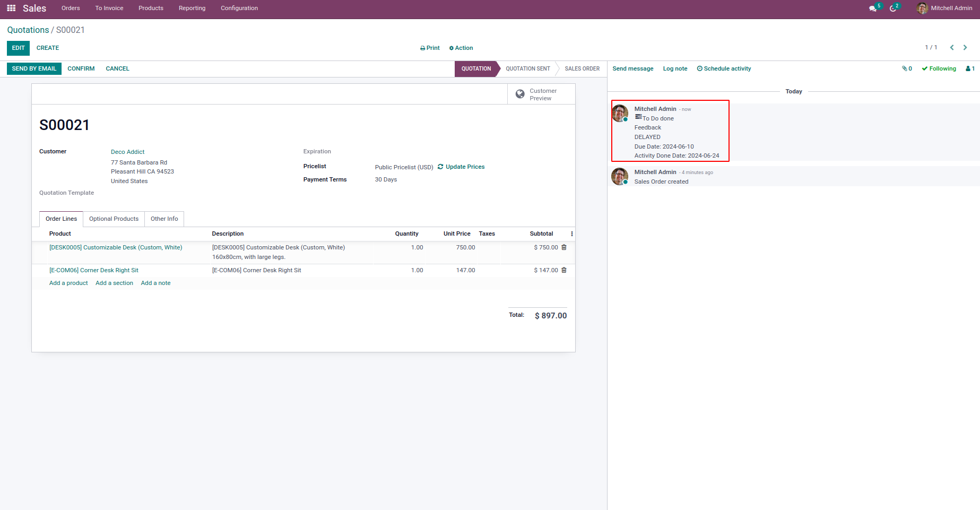Open the Configuration menu

(x=239, y=8)
